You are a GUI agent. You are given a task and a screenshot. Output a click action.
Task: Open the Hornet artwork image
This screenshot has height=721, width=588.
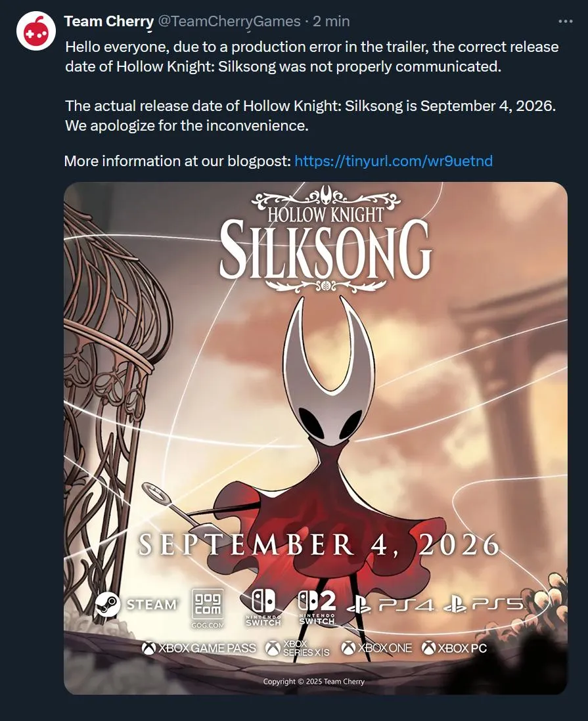click(315, 438)
